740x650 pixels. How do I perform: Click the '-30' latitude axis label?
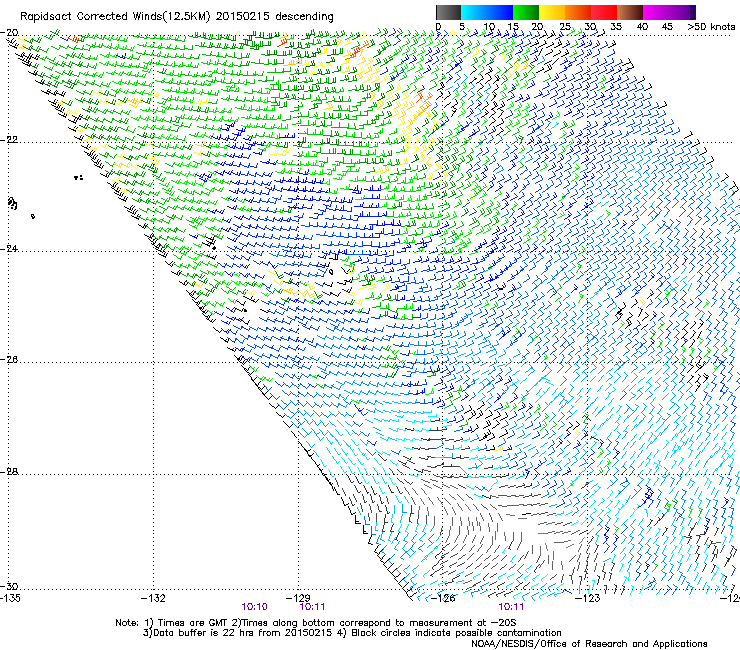pyautogui.click(x=9, y=586)
